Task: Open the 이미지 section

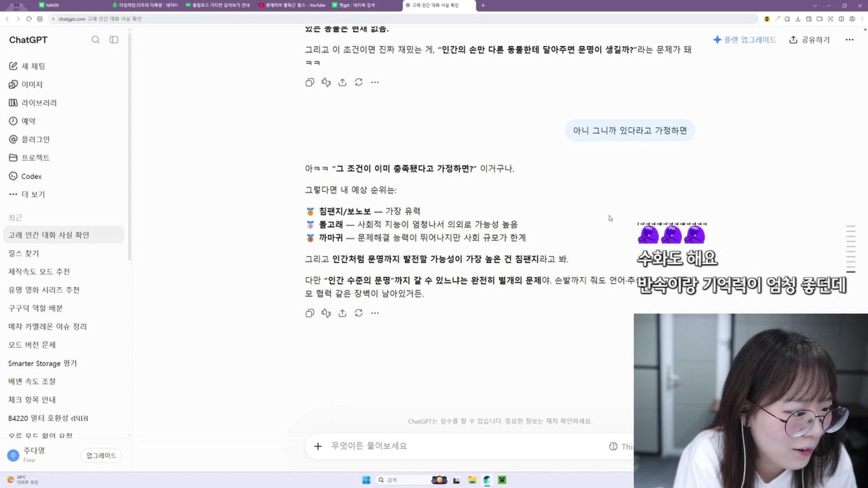Action: pyautogui.click(x=63, y=84)
